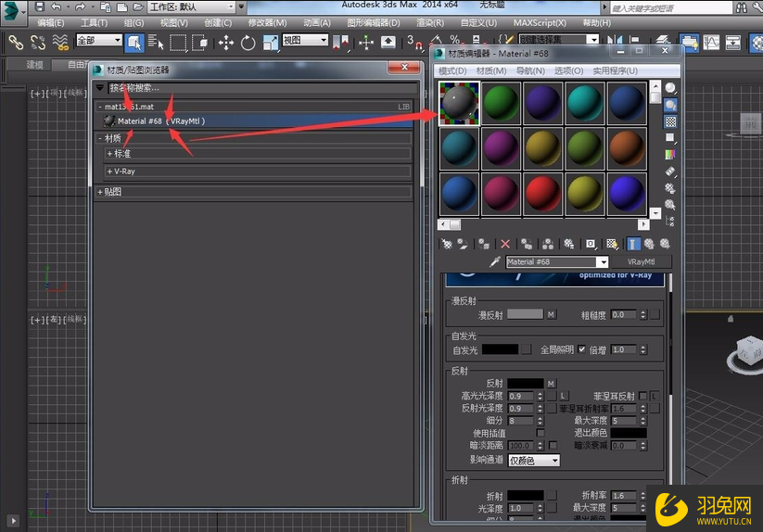Toggle the L lock button beside 高光光泽度

563,396
